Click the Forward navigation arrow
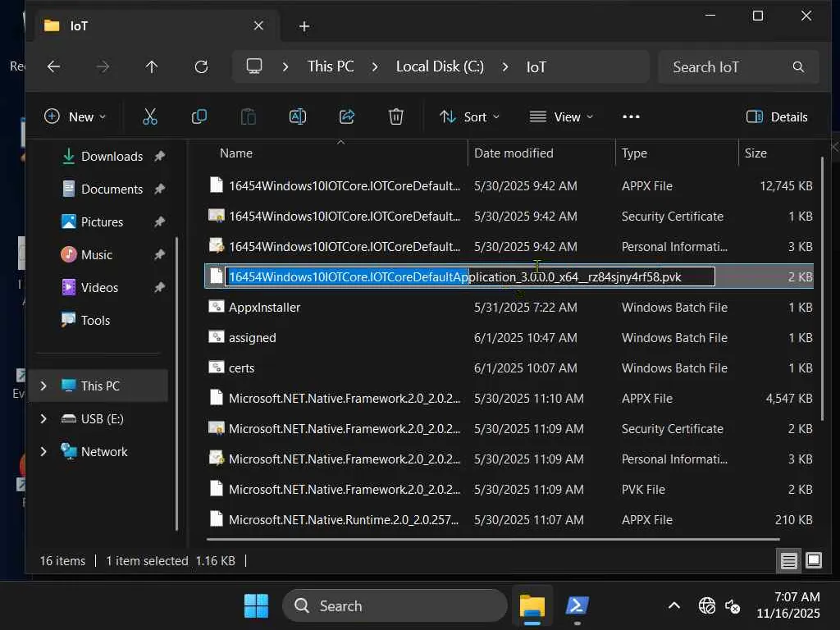 coord(103,67)
